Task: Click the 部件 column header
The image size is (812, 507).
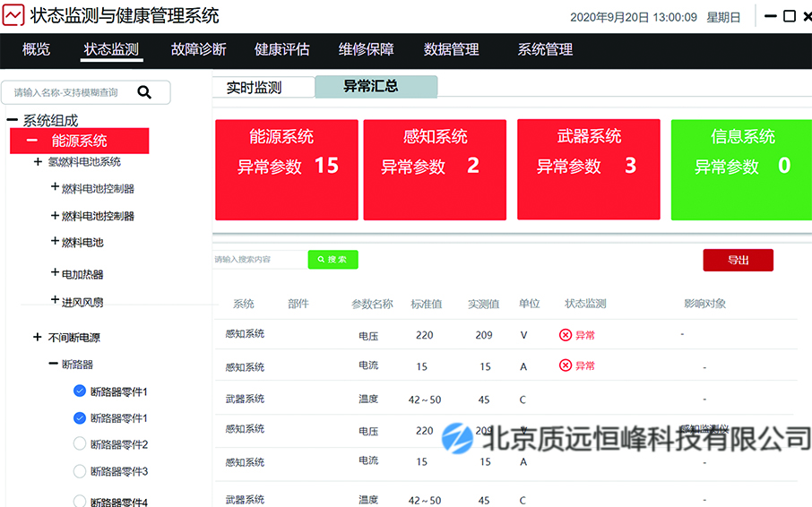Action: coord(298,304)
